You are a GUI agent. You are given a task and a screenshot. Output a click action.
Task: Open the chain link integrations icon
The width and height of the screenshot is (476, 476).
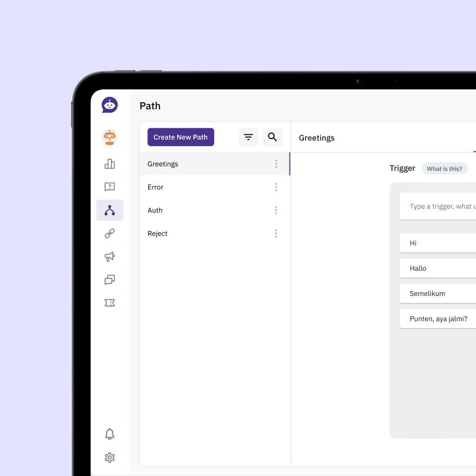tap(110, 233)
